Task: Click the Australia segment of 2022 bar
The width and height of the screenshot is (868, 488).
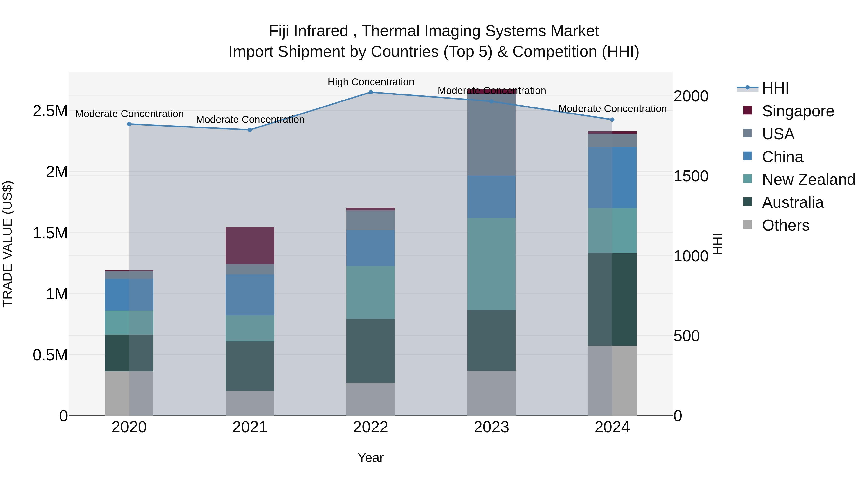Action: (x=370, y=351)
